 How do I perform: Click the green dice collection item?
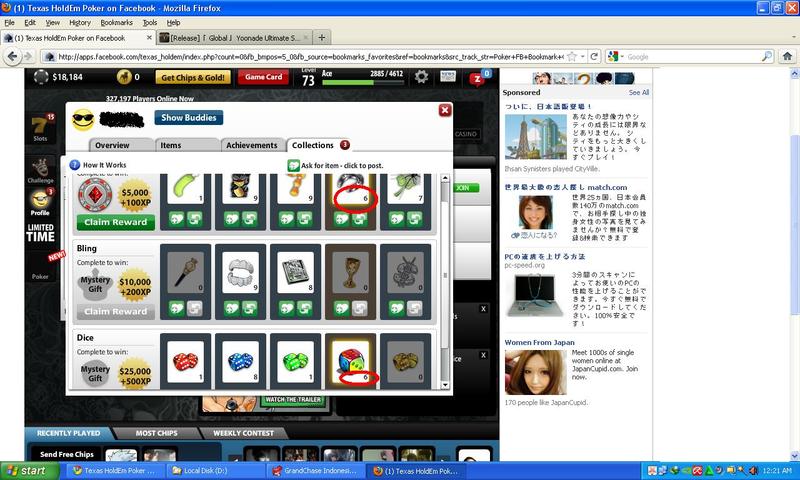295,361
